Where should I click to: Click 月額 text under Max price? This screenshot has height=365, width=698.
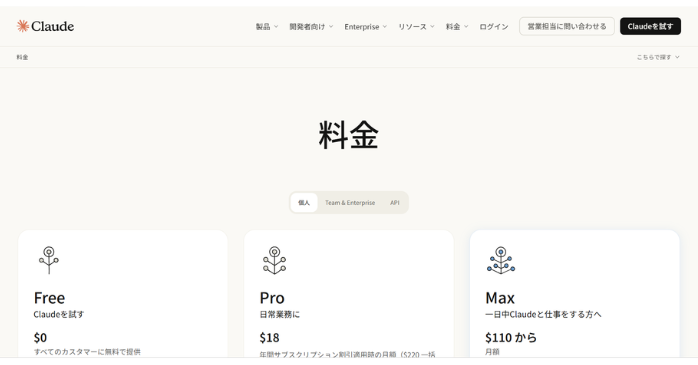click(492, 352)
